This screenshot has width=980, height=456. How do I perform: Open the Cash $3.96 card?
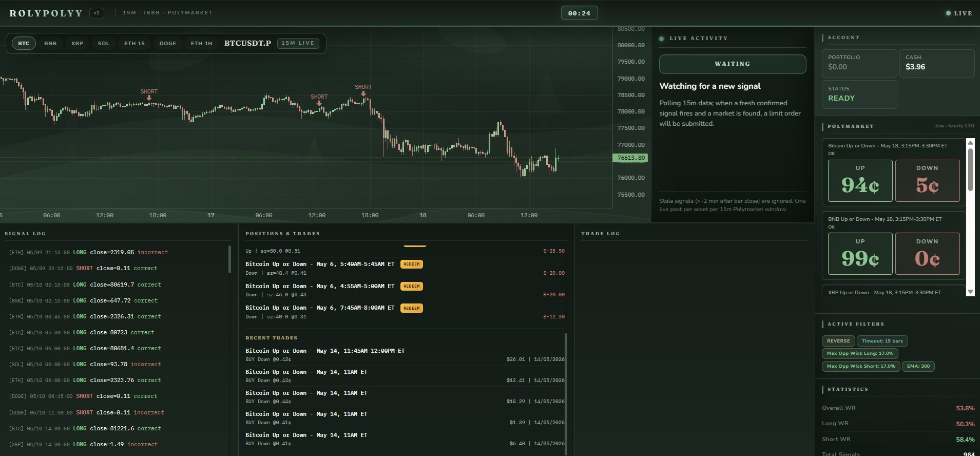937,63
